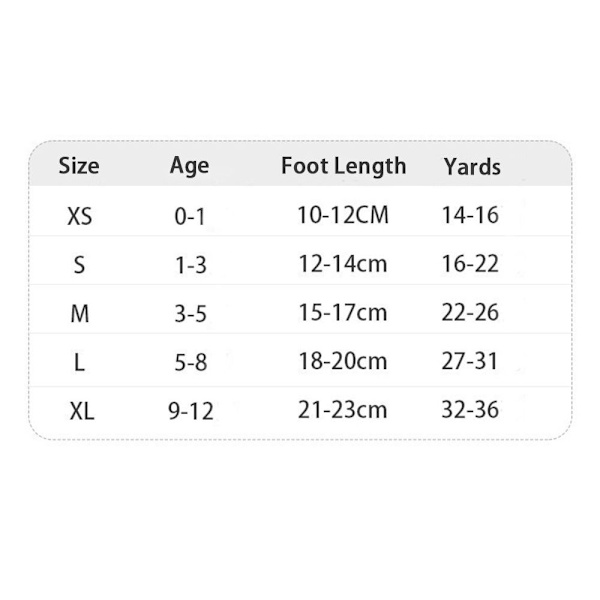
Task: Select the S size cell
Action: (79, 265)
